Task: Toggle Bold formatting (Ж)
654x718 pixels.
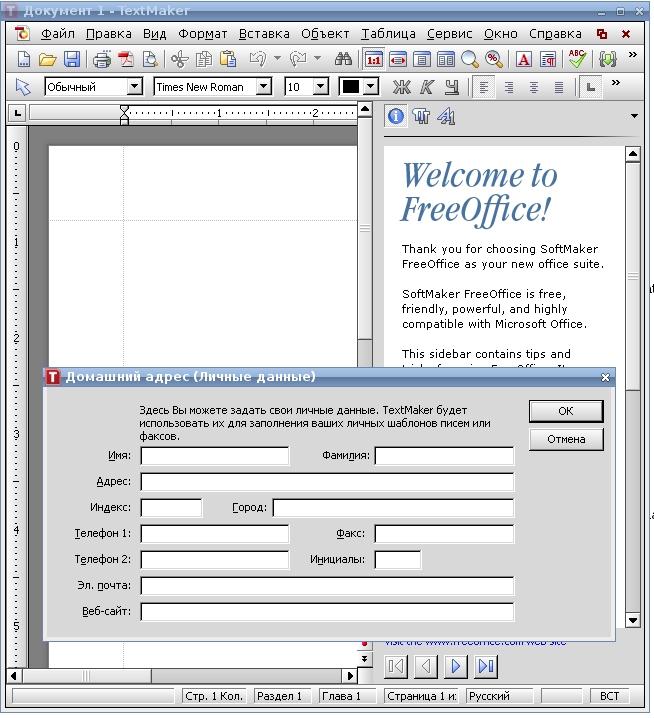Action: click(x=402, y=87)
